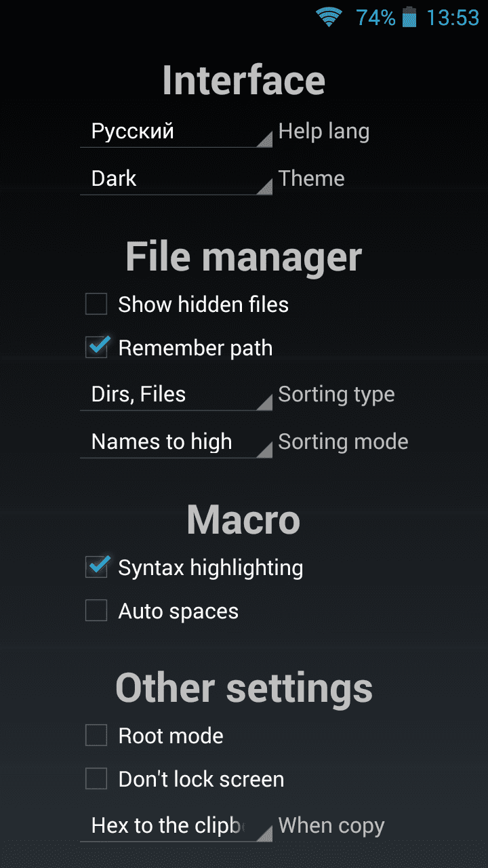The height and width of the screenshot is (868, 488).
Task: Tap the Other settings section heading
Action: point(244,688)
